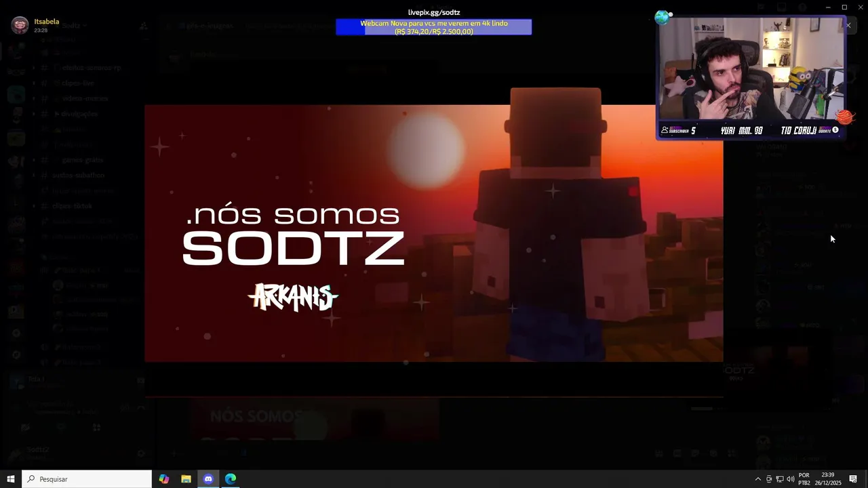
Task: Focus the Pesquisar taskbar search box
Action: pyautogui.click(x=87, y=479)
